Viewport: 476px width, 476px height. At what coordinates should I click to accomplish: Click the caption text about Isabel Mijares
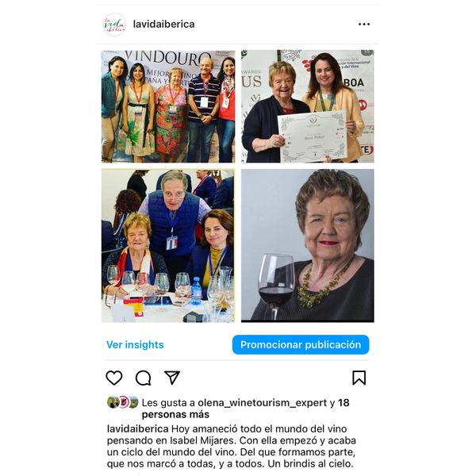[232, 446]
